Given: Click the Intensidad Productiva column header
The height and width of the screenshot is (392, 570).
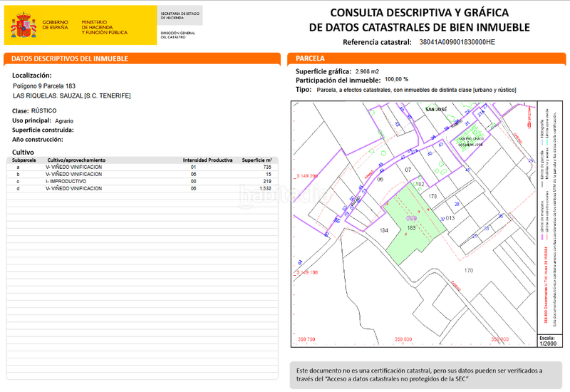Looking at the screenshot, I should click(207, 160).
